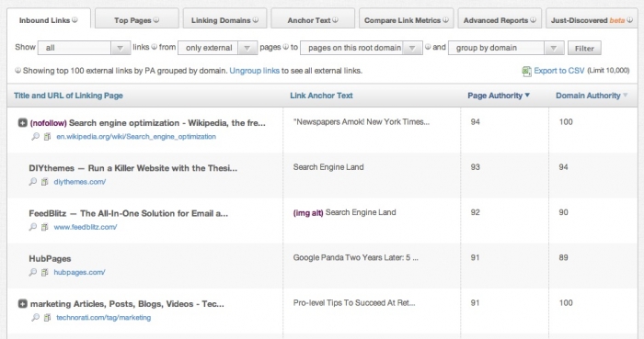Open the Just-Discovered beta tab

tap(592, 19)
